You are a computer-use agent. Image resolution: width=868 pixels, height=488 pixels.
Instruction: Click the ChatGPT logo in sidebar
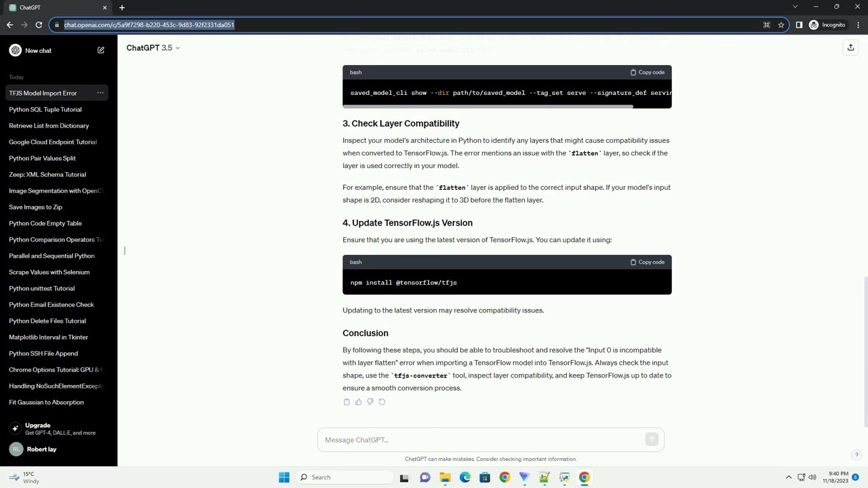click(x=15, y=50)
